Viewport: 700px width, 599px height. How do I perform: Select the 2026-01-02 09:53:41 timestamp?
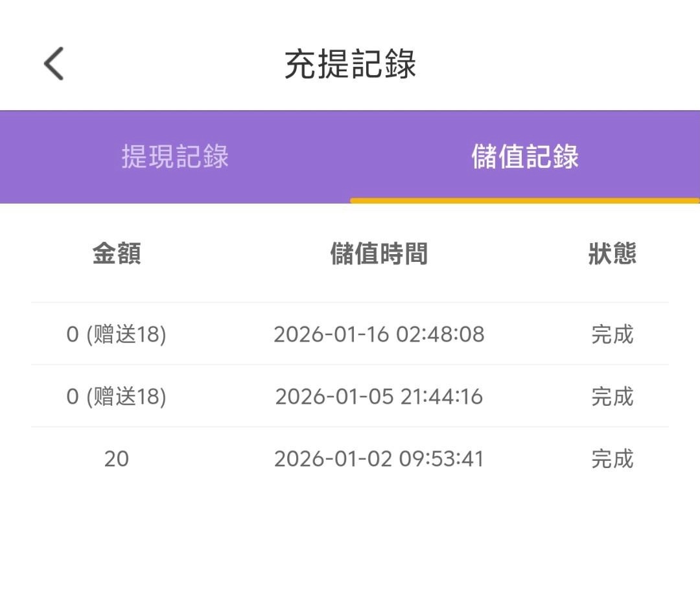379,459
